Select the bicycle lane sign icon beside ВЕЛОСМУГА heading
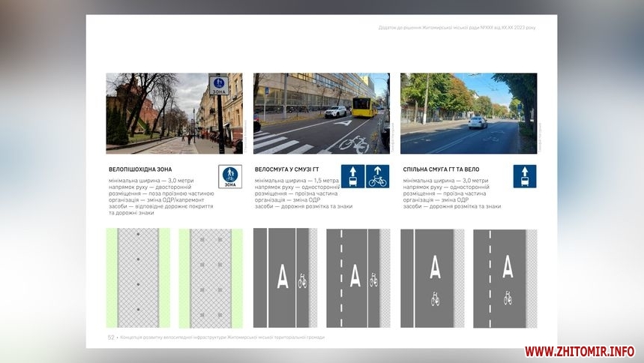This screenshot has width=644, height=363. (378, 176)
